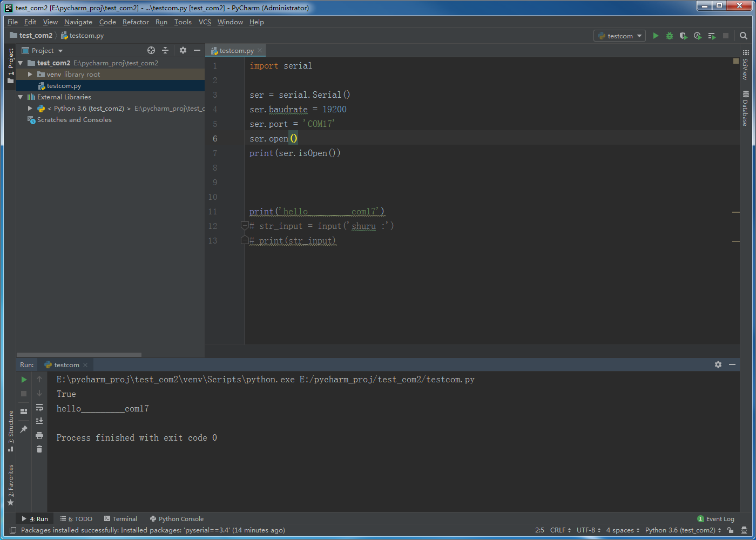756x540 pixels.
Task: Click the Concurrency Diagram run icon
Action: pyautogui.click(x=712, y=36)
